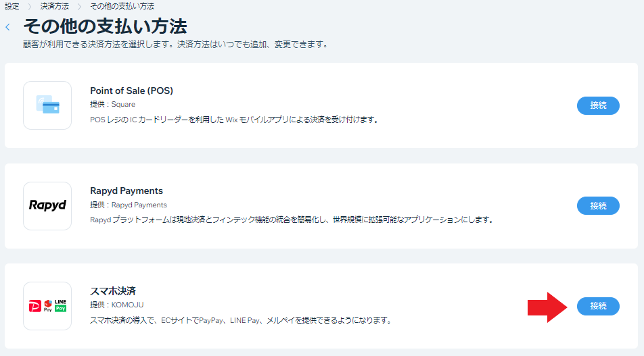The image size is (644, 356).
Task: Click the page heading その他の支払い方法
Action: click(105, 26)
